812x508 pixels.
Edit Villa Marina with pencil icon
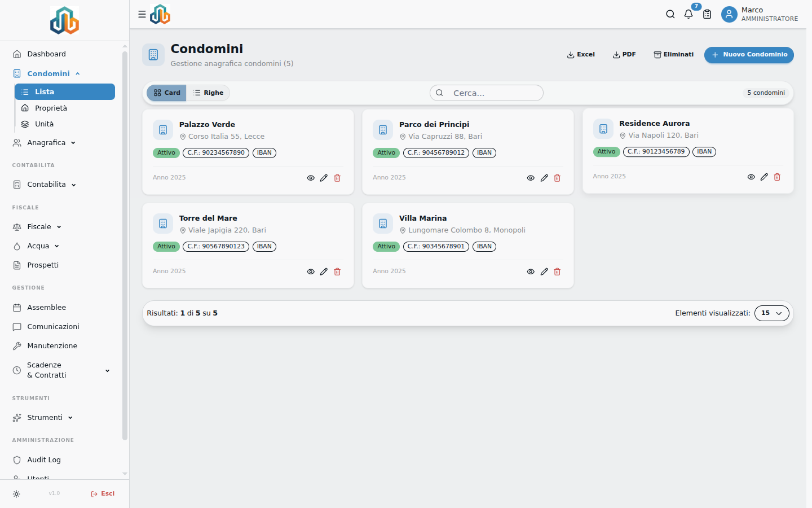[x=544, y=271]
